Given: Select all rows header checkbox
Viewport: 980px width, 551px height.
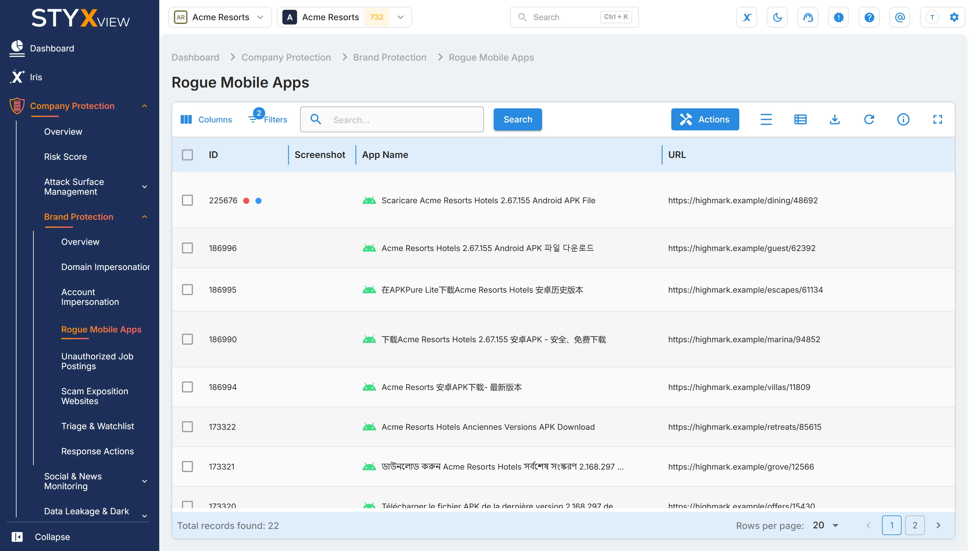Looking at the screenshot, I should coord(187,155).
